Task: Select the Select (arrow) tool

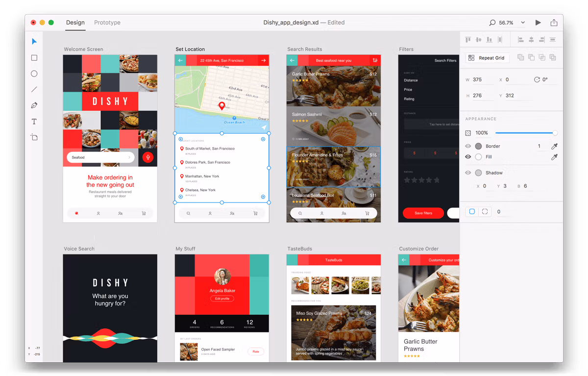Action: click(x=34, y=42)
